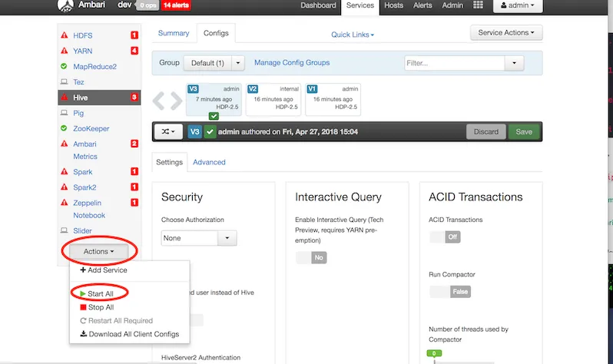Open the ZooKeeper service link
Screen dimensions: 613x364
click(91, 129)
